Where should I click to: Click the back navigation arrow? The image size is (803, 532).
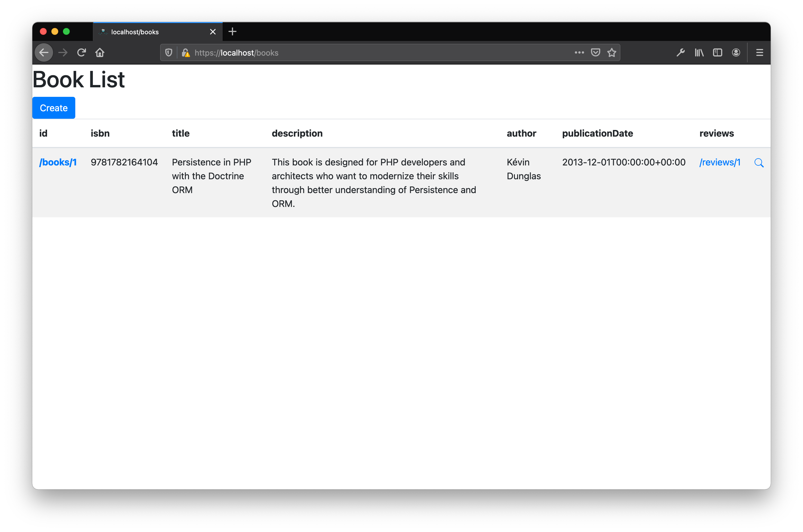[x=44, y=52]
